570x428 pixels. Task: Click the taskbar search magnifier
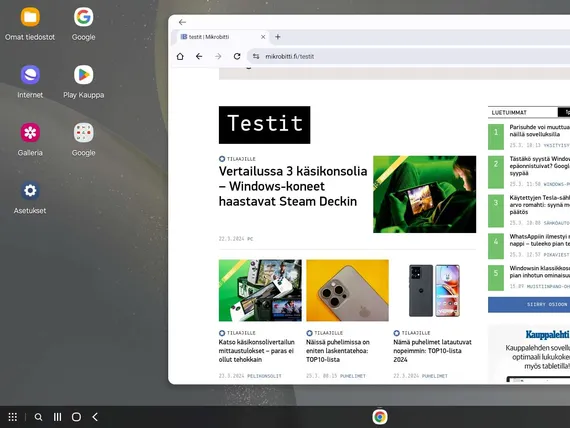click(38, 417)
